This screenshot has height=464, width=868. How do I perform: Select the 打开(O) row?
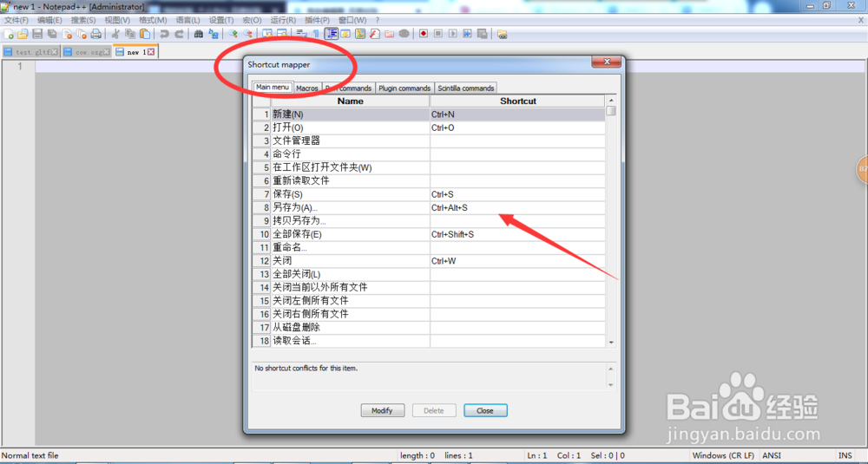click(x=429, y=127)
